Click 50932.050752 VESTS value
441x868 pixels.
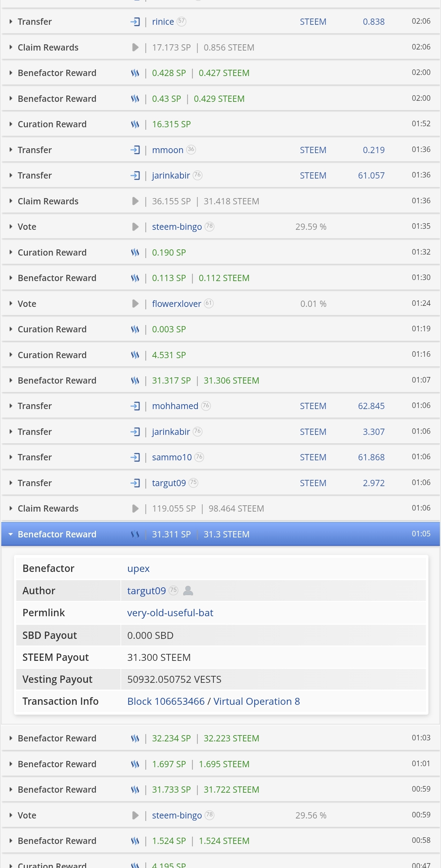click(x=174, y=679)
